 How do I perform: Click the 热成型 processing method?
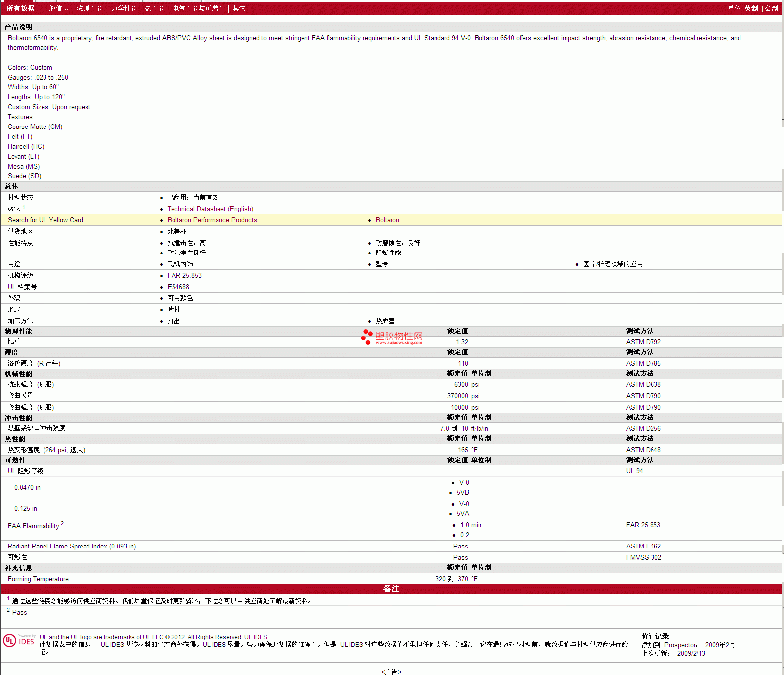tap(385, 321)
